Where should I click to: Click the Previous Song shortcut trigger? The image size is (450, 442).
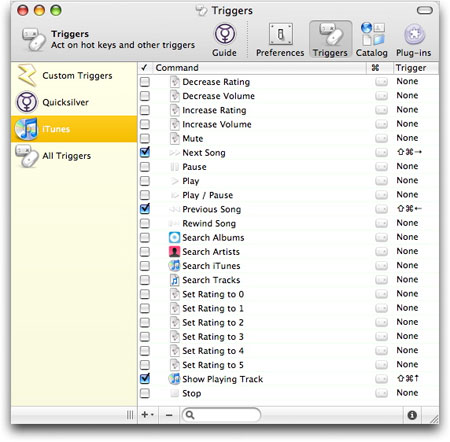409,209
